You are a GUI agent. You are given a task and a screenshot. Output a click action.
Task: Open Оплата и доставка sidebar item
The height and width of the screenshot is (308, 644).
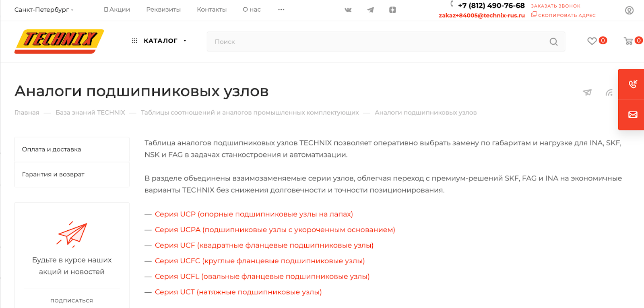[52, 149]
